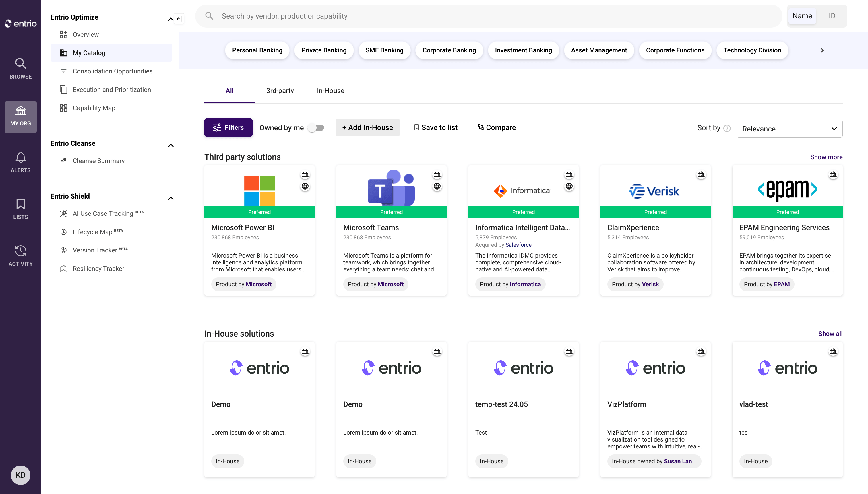Collapse the side panel with arrow icon
The width and height of the screenshot is (868, 494).
pos(179,19)
